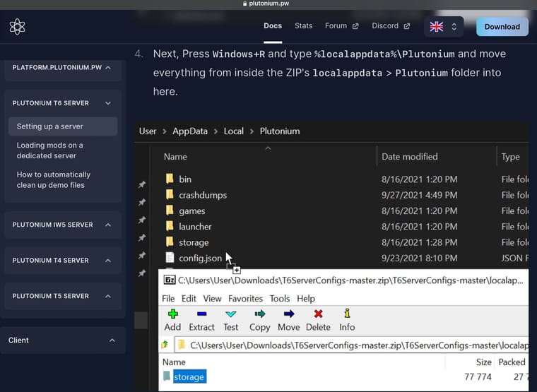Screen dimensions: 537x392
Task: Click the Delete red X icon in 7-Zip
Action: tap(318, 314)
